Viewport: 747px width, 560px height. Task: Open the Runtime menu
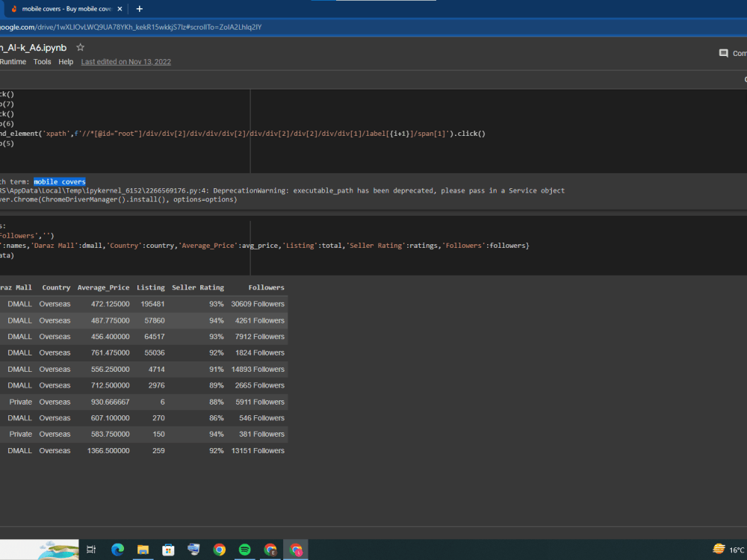pos(13,62)
